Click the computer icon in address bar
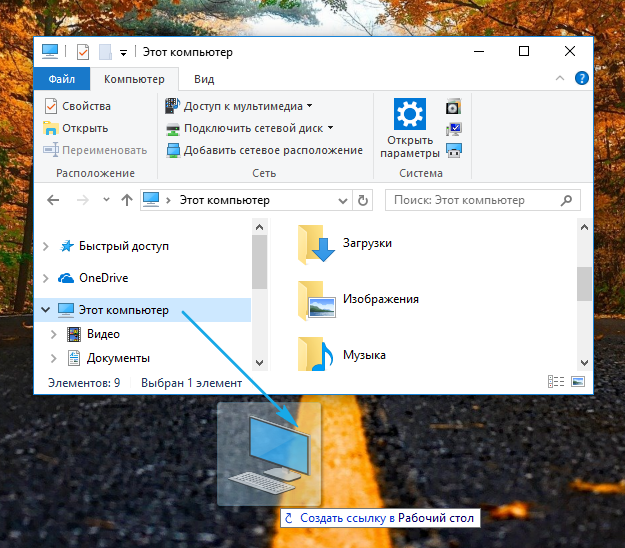 click(x=151, y=200)
